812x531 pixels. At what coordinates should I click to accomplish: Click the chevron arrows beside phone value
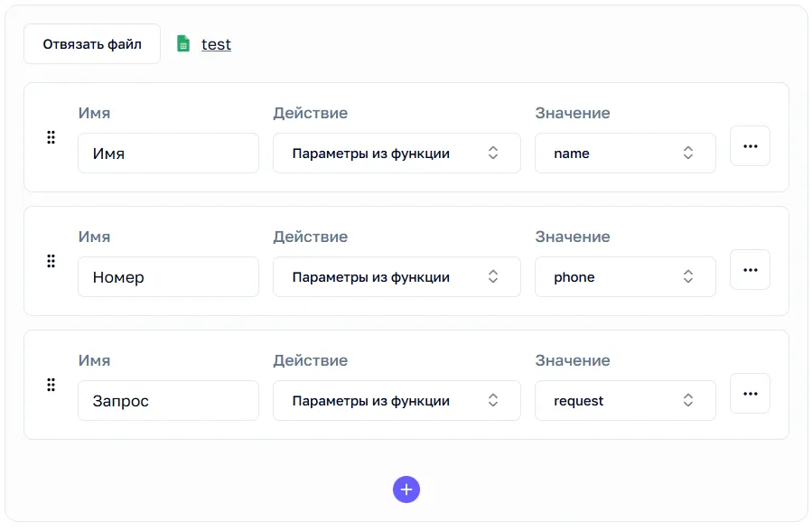(687, 276)
